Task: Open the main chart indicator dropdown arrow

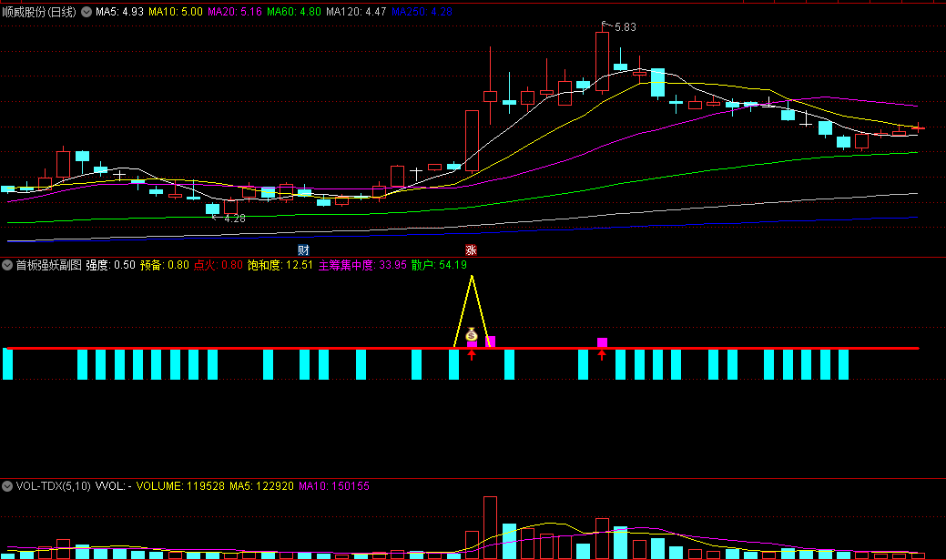Action: [86, 12]
